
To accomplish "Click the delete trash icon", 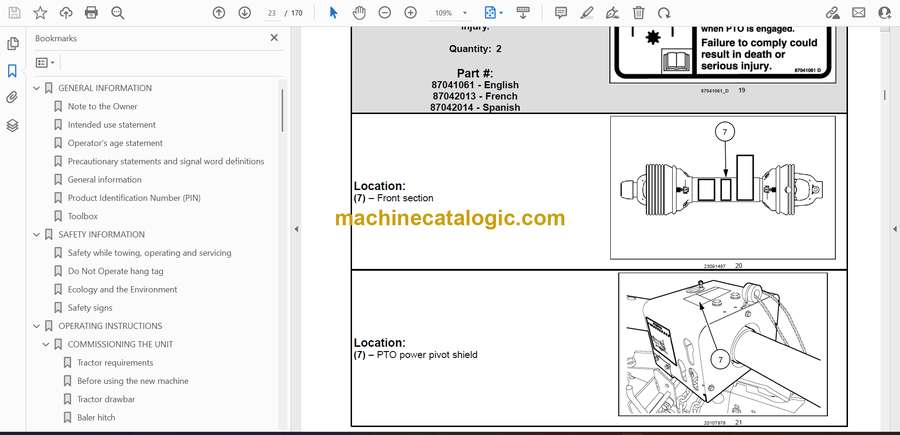I will [638, 13].
